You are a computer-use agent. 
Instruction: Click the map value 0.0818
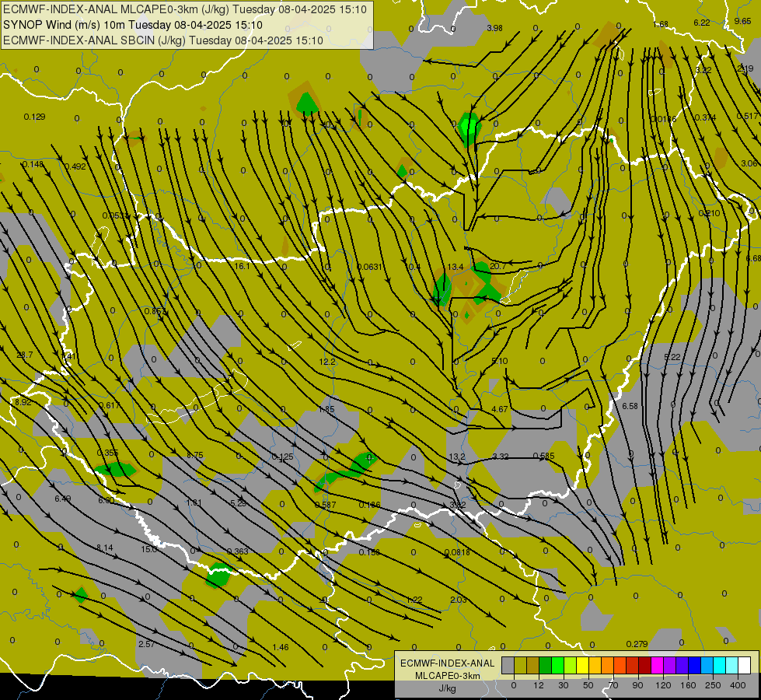click(457, 552)
